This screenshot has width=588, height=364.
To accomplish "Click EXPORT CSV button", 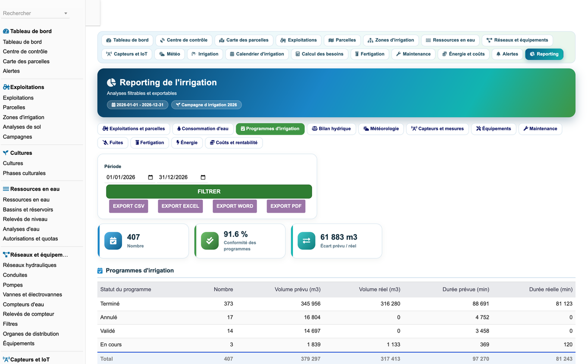I will 129,206.
